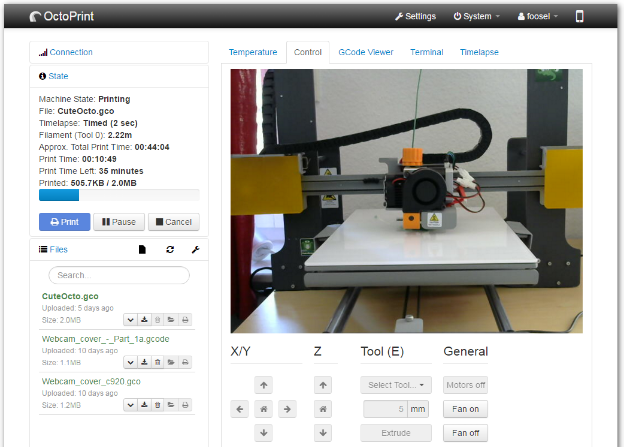This screenshot has width=624, height=447.
Task: Focus the file Search field
Action: point(119,275)
